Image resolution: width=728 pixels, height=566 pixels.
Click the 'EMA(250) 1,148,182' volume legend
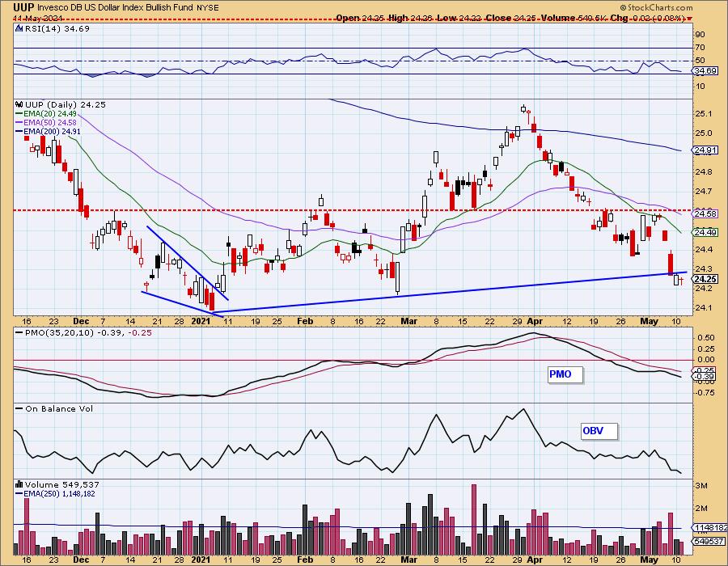(56, 493)
